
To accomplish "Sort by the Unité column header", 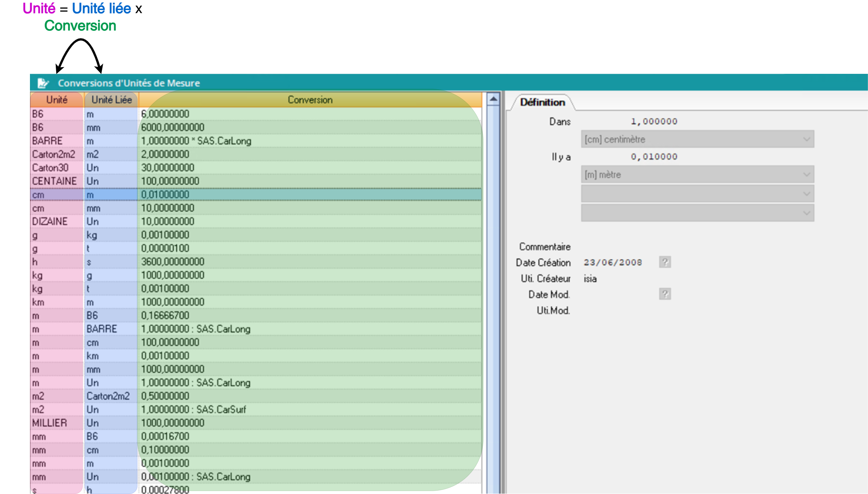I will [57, 100].
